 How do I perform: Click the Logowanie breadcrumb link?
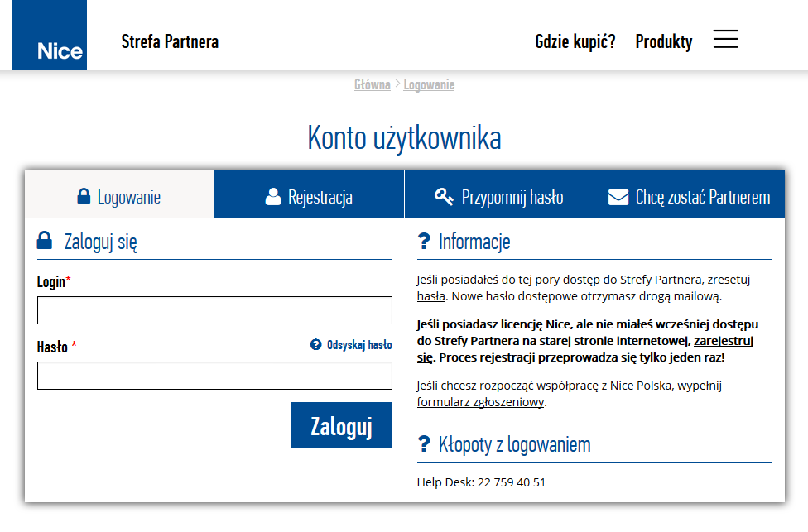coord(429,84)
